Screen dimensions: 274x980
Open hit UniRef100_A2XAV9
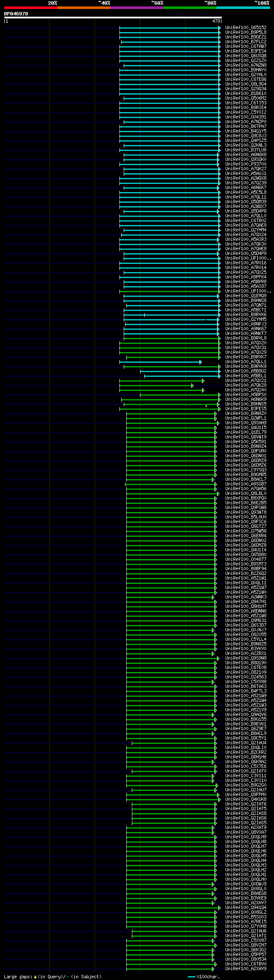pyautogui.click(x=246, y=969)
